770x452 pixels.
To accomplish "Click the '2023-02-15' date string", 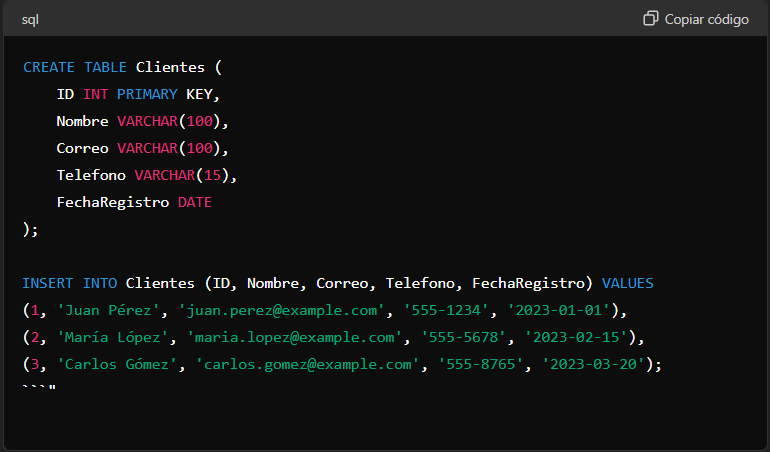I will [x=576, y=337].
